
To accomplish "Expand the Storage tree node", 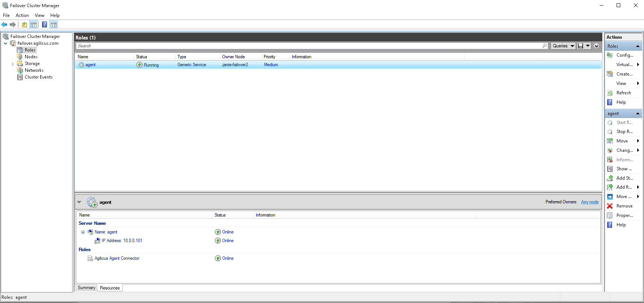I will click(x=13, y=64).
